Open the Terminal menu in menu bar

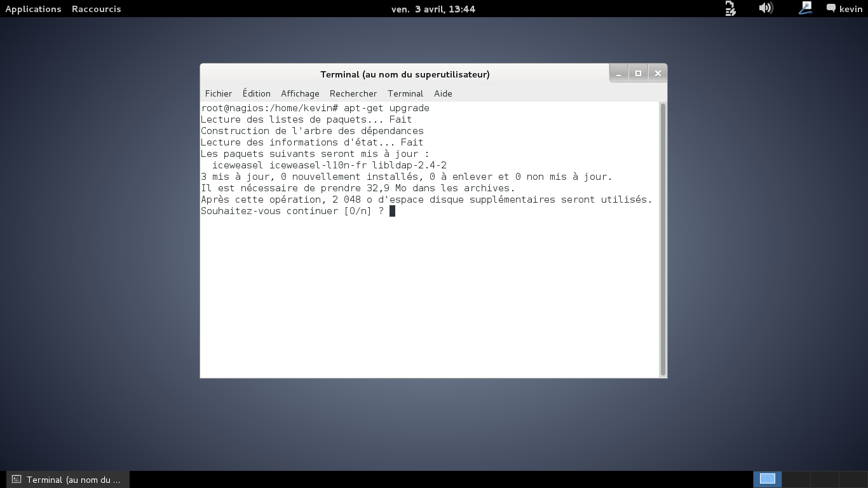pyautogui.click(x=405, y=93)
